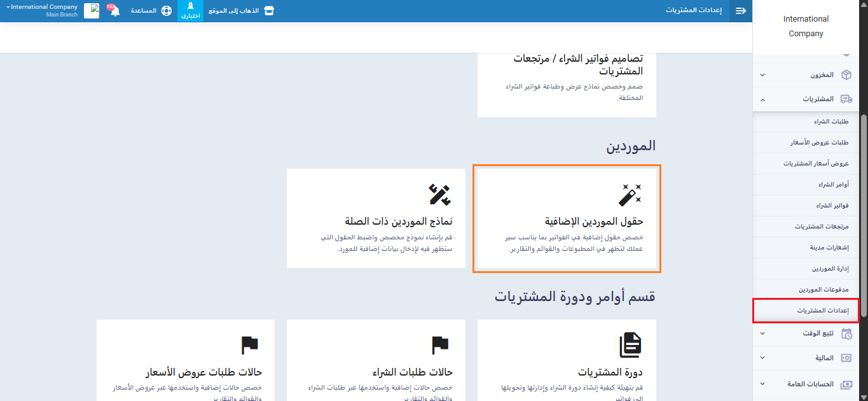Click the ruler-pencil icon for نماذج الموردين ذات الصلة
The width and height of the screenshot is (868, 401).
coord(440,195)
